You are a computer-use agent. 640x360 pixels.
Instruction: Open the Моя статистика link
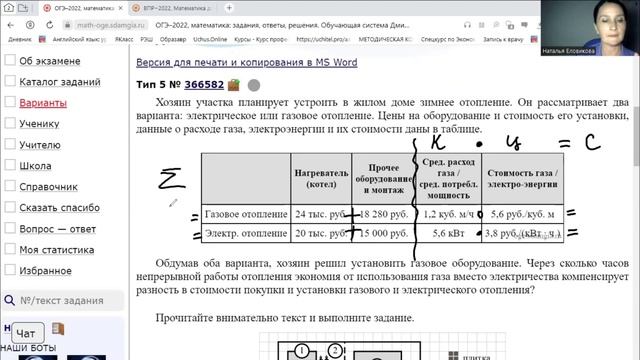pyautogui.click(x=57, y=250)
